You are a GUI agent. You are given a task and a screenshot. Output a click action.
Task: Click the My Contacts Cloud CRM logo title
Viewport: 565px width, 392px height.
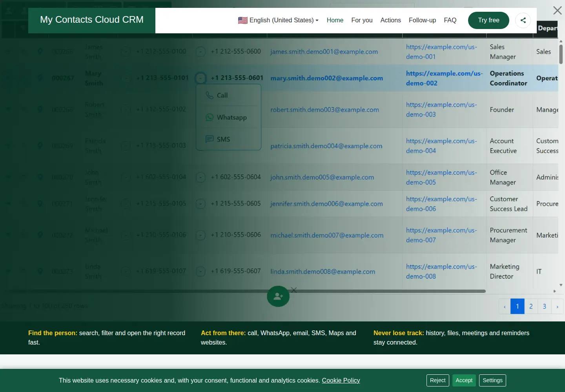point(92,20)
